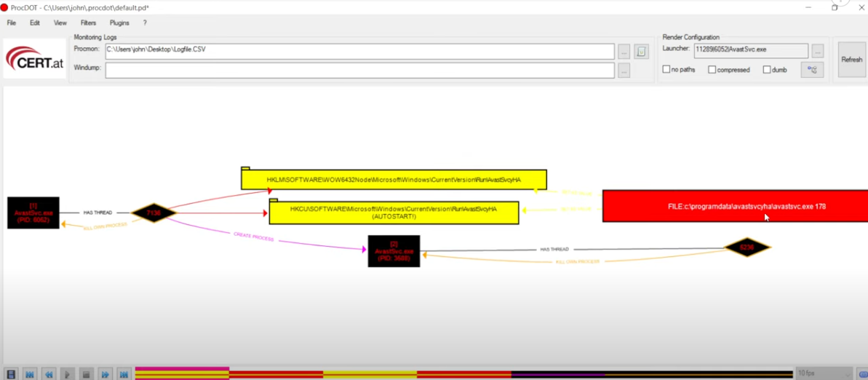Play the animation
This screenshot has height=380, width=868.
[67, 374]
